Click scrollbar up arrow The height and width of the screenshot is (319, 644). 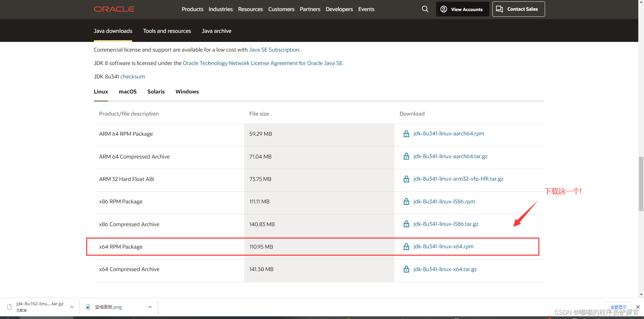tap(641, 2)
